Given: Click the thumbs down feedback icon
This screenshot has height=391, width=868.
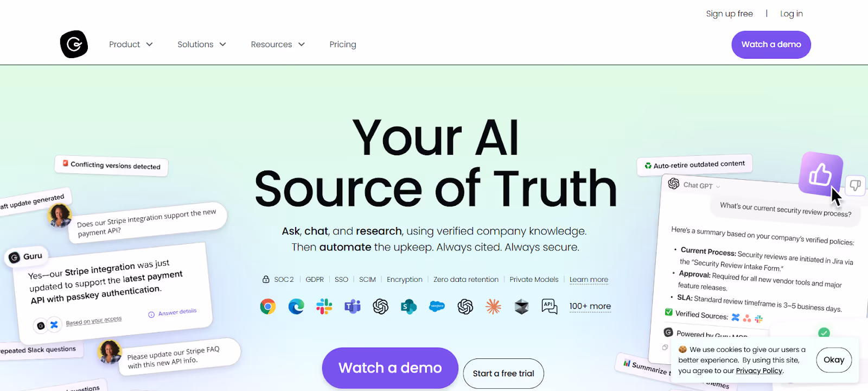Looking at the screenshot, I should pos(856,185).
